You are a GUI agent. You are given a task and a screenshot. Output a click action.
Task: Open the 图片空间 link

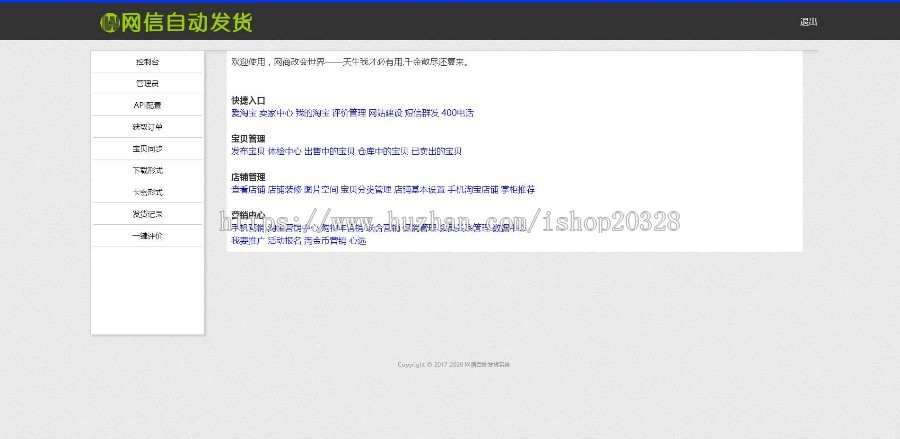point(321,189)
